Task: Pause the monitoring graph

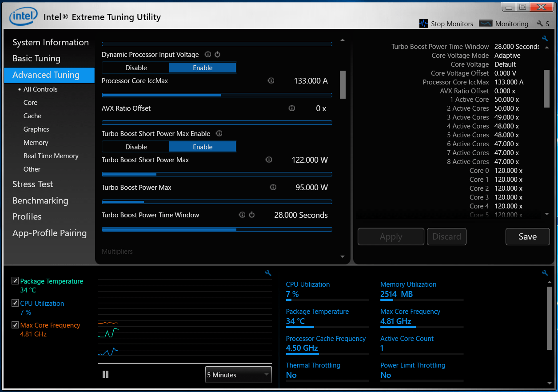Action: (105, 374)
